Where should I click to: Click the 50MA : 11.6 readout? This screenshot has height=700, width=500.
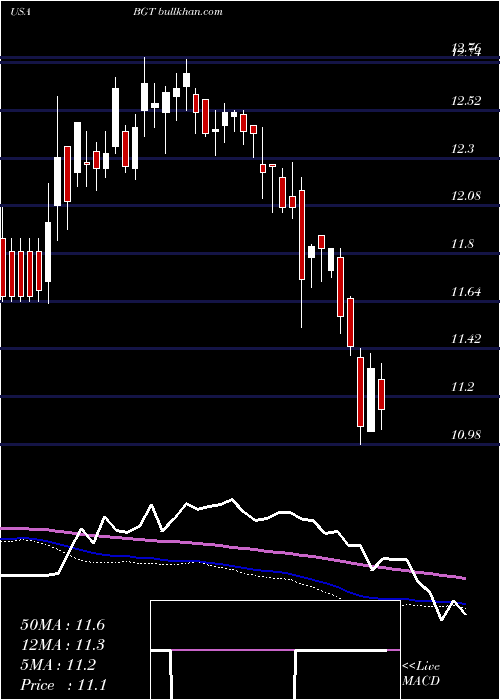[62, 625]
